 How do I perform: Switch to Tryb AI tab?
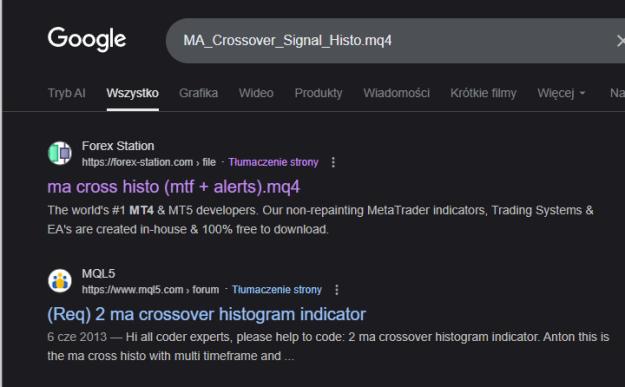(x=67, y=93)
